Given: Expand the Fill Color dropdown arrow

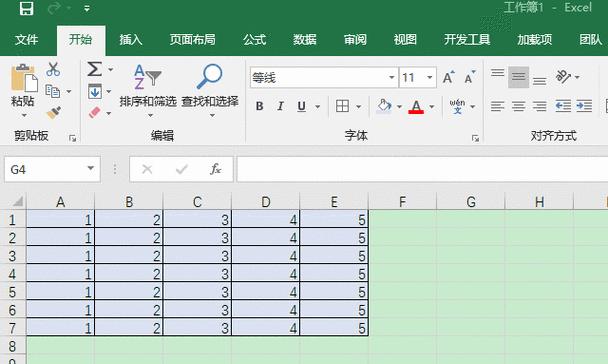Looking at the screenshot, I should (399, 107).
